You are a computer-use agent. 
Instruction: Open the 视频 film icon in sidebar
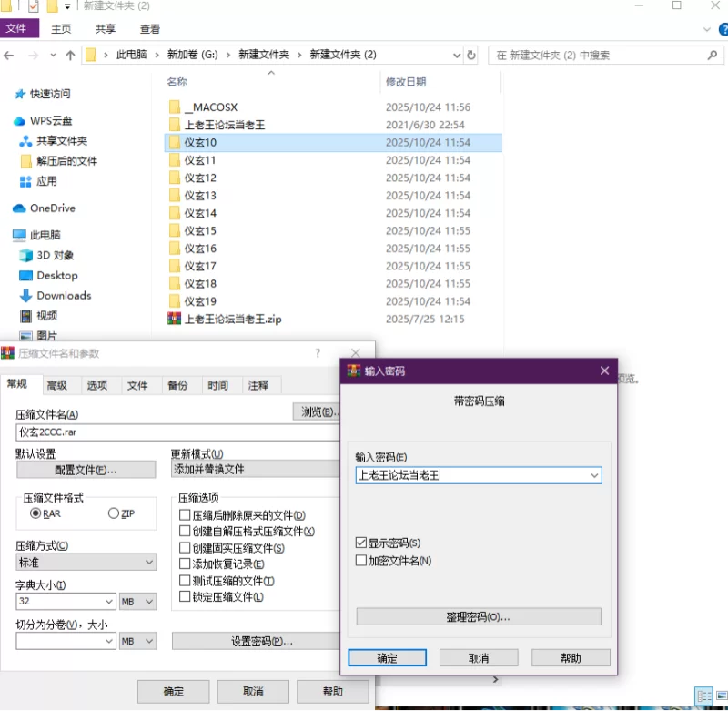point(26,316)
